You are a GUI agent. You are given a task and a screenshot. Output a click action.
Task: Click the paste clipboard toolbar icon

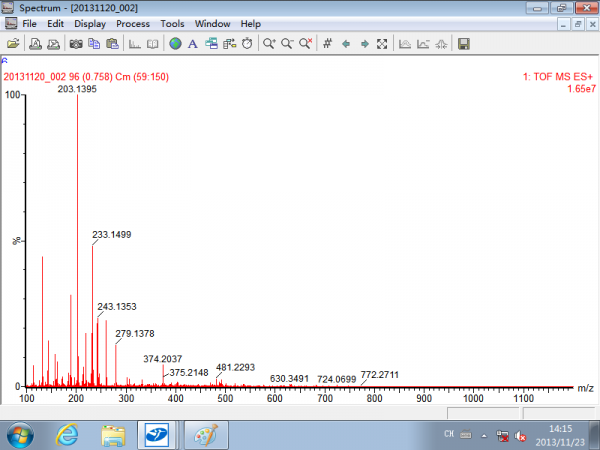click(111, 44)
